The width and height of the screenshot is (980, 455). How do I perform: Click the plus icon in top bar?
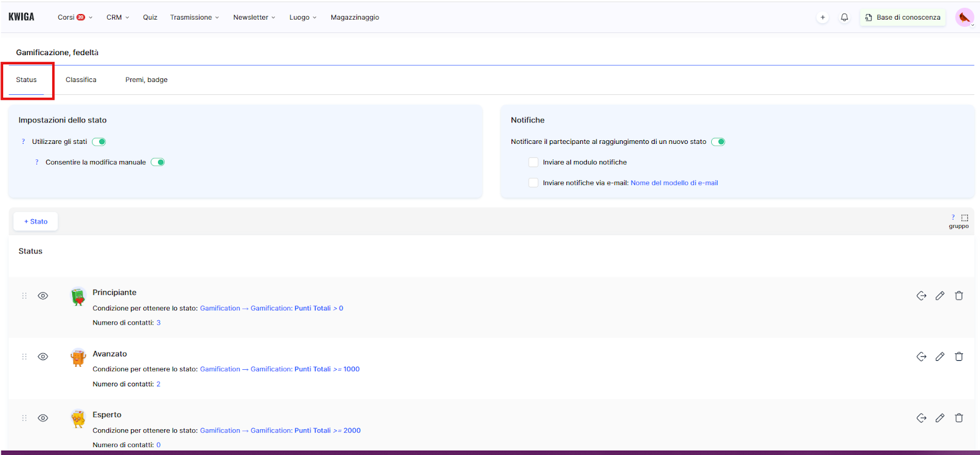click(x=823, y=17)
